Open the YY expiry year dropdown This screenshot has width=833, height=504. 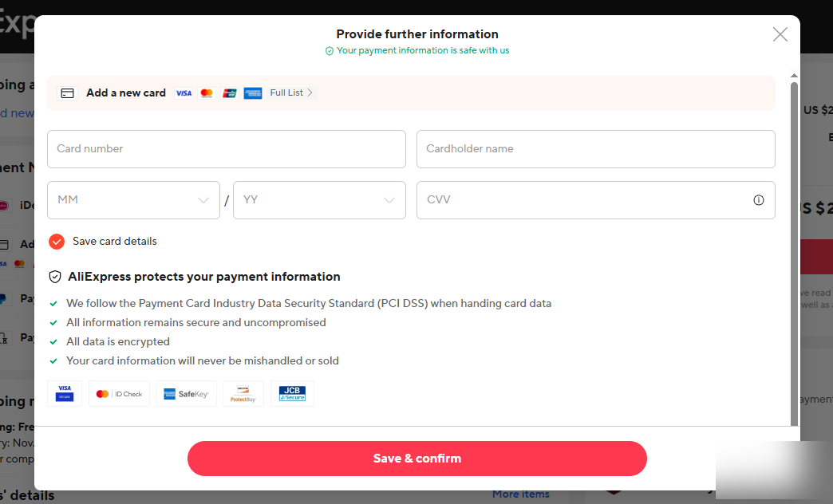point(319,200)
